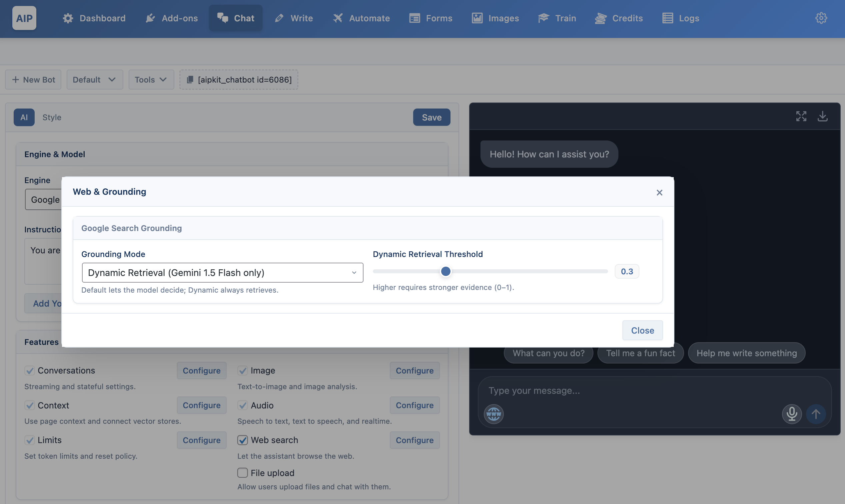Configure Limits settings
Screen dimensions: 845x504
[202, 440]
